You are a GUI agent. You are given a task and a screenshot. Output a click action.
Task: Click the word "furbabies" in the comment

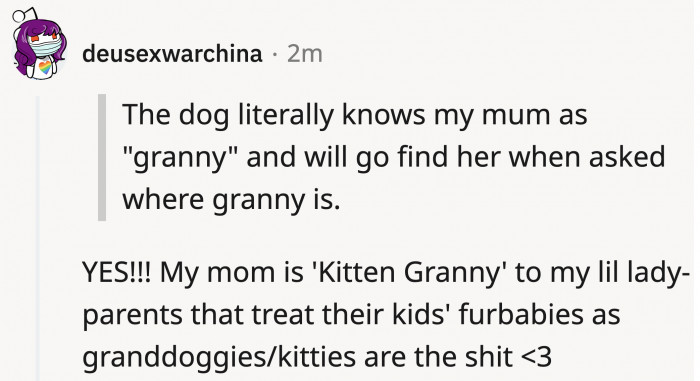pos(521,314)
